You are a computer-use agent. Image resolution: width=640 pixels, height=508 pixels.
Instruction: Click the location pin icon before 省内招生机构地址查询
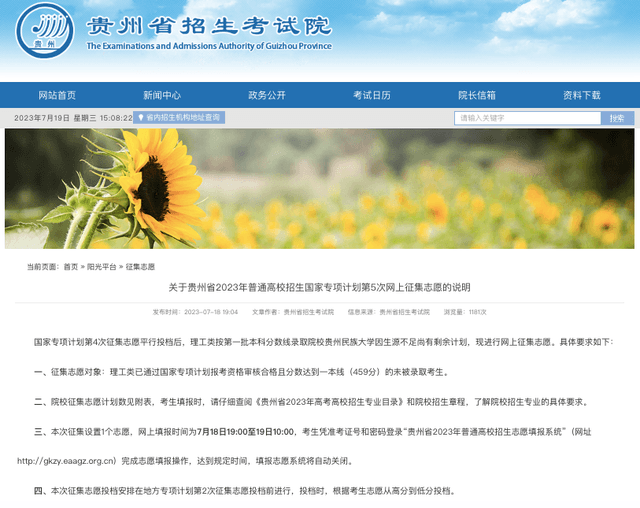click(x=143, y=118)
